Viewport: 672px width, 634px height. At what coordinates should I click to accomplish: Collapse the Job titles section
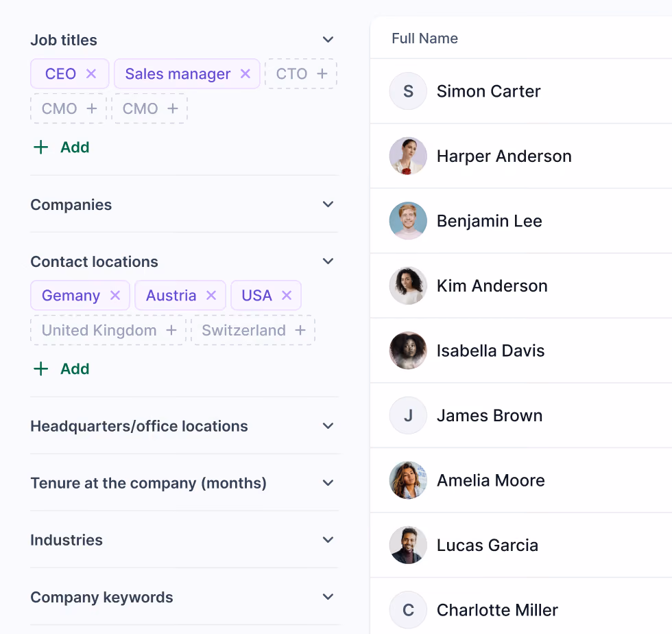328,40
